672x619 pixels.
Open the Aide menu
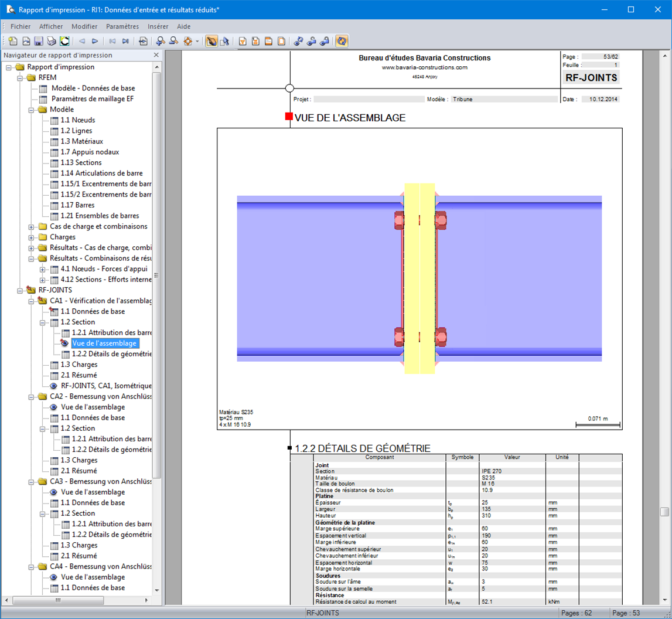pyautogui.click(x=184, y=26)
